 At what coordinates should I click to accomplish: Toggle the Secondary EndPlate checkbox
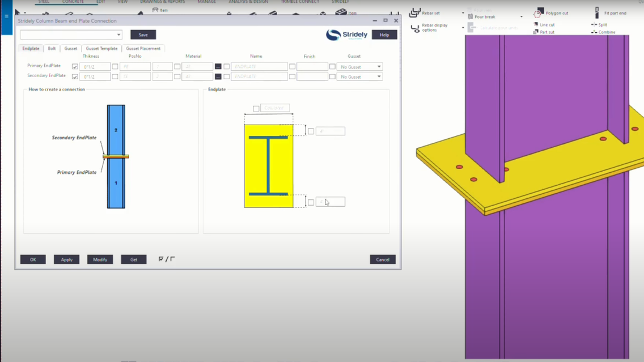(75, 76)
